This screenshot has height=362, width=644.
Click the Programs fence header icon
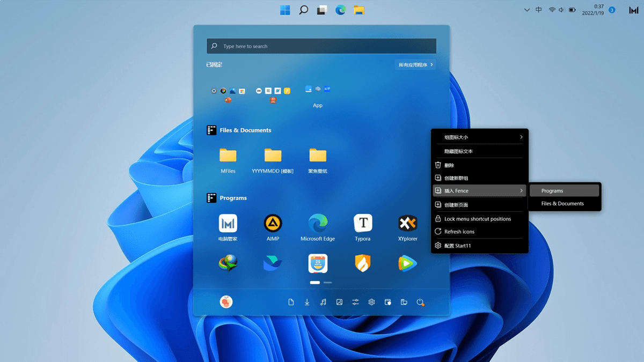211,198
